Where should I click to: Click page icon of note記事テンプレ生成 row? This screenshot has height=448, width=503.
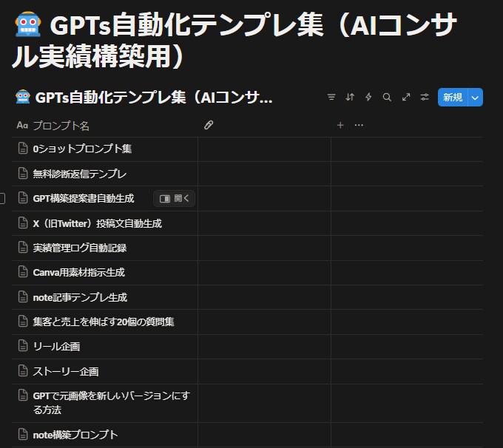(x=23, y=297)
